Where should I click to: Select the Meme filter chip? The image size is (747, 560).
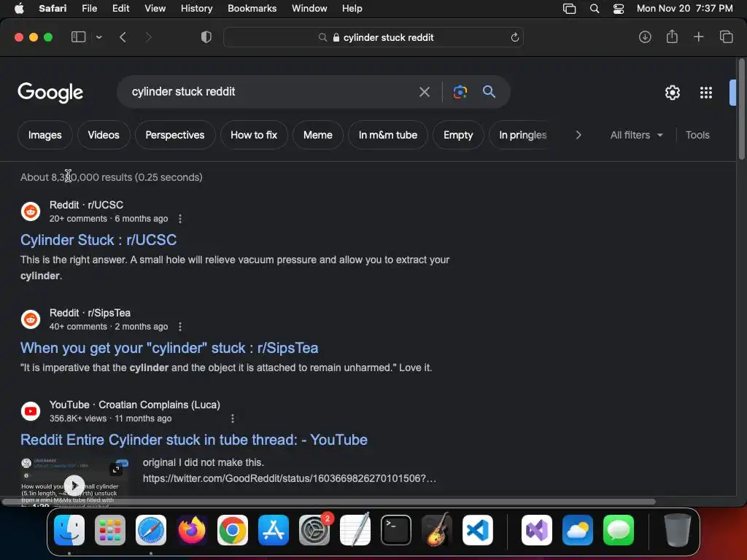coord(318,135)
